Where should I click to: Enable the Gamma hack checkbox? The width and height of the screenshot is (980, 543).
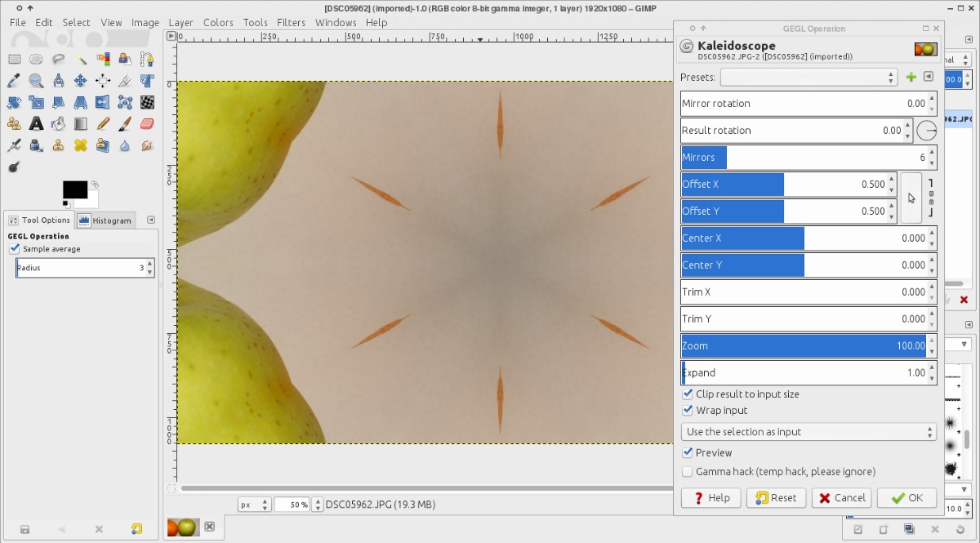(688, 472)
